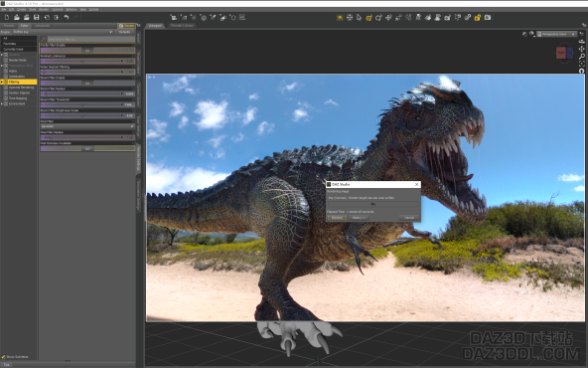588x368 pixels.
Task: Click the frame selection bracket icon
Action: coord(582,64)
